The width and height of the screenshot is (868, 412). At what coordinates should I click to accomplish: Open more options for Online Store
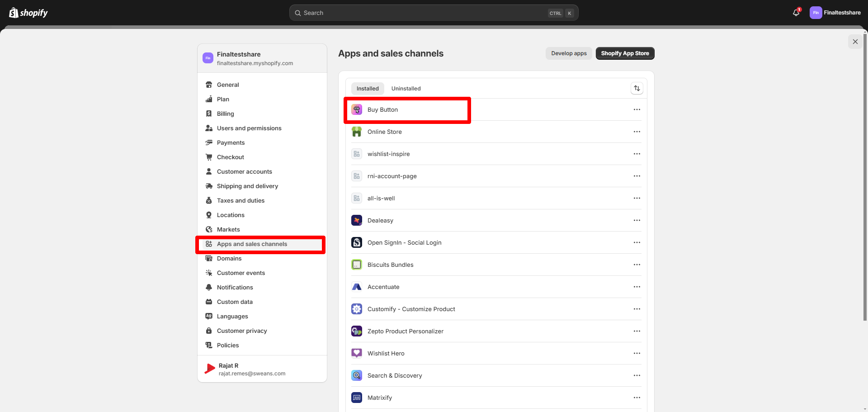click(637, 132)
